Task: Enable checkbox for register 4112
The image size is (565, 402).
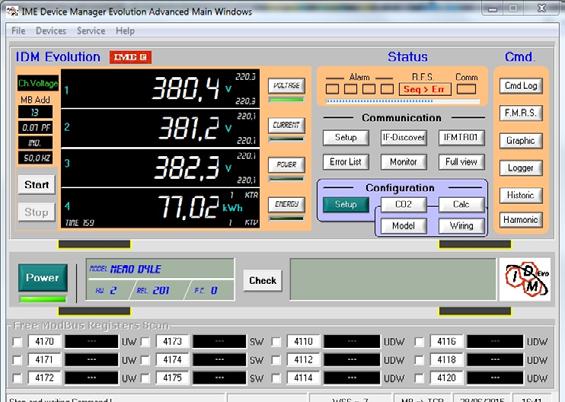Action: (276, 360)
